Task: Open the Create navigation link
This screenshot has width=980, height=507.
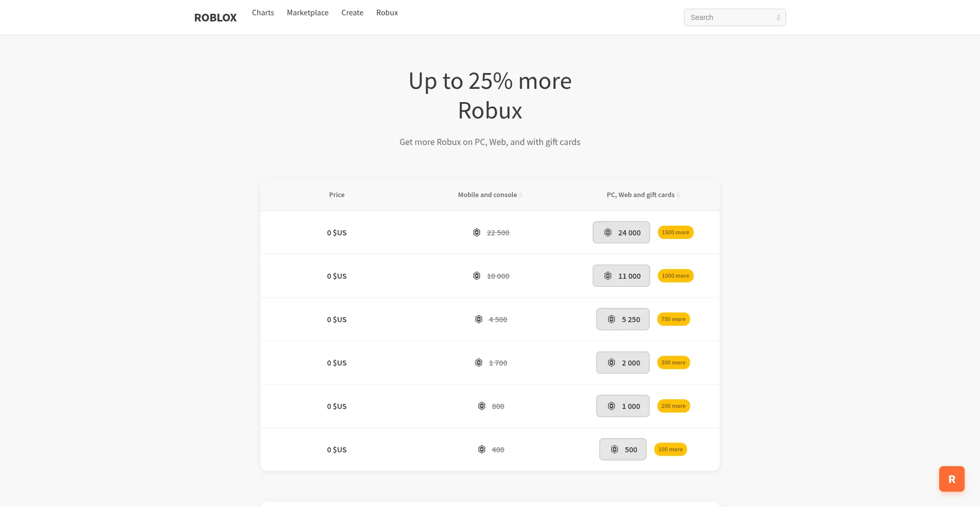Action: 352,13
